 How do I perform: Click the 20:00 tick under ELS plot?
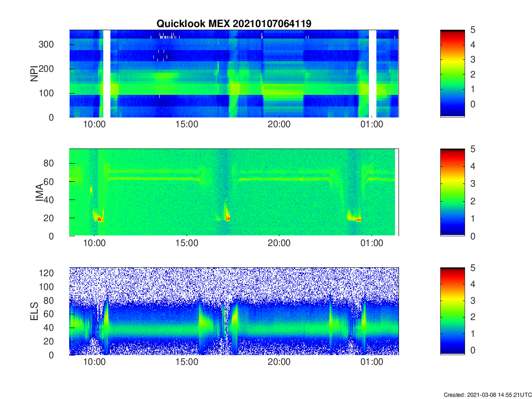coord(279,362)
